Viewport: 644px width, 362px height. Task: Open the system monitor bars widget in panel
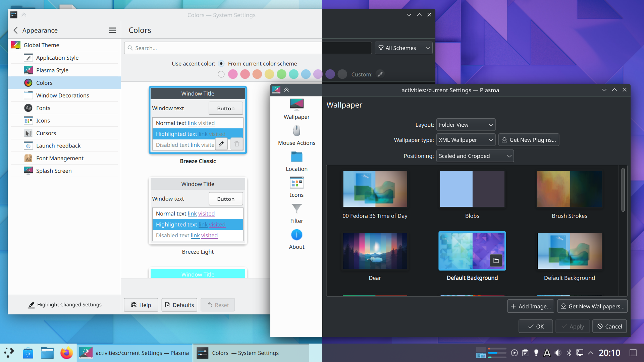(497, 353)
